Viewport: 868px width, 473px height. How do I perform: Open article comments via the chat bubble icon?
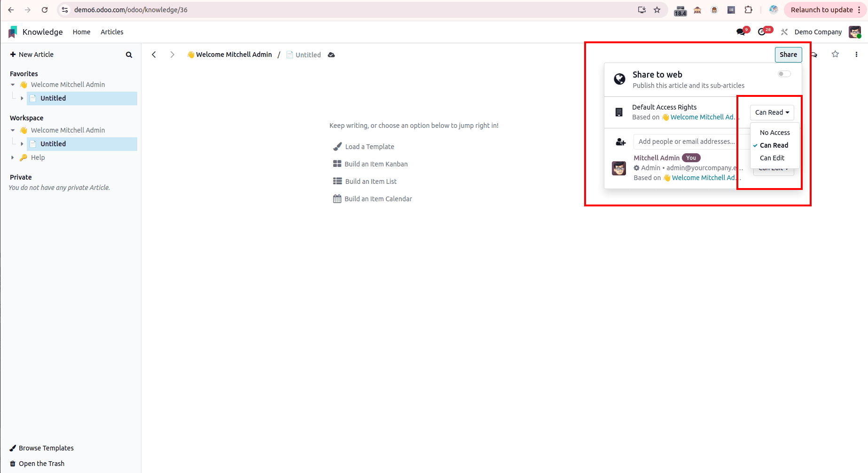point(813,55)
